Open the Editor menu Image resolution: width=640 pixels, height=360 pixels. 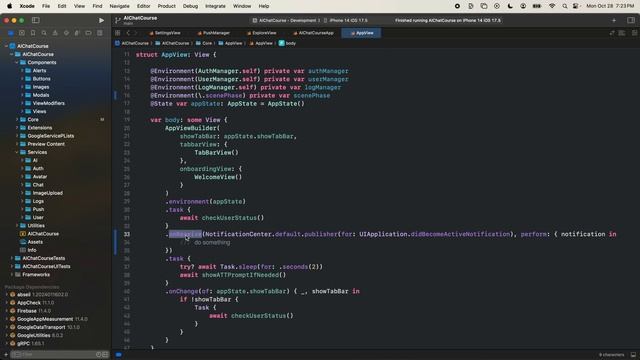(x=143, y=6)
